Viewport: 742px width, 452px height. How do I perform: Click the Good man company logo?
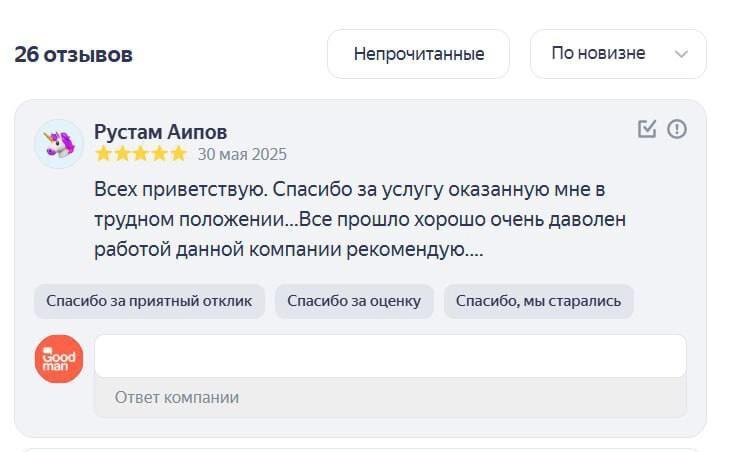click(x=58, y=359)
